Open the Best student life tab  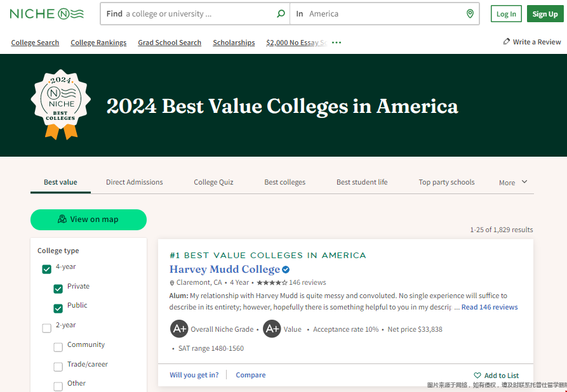362,182
